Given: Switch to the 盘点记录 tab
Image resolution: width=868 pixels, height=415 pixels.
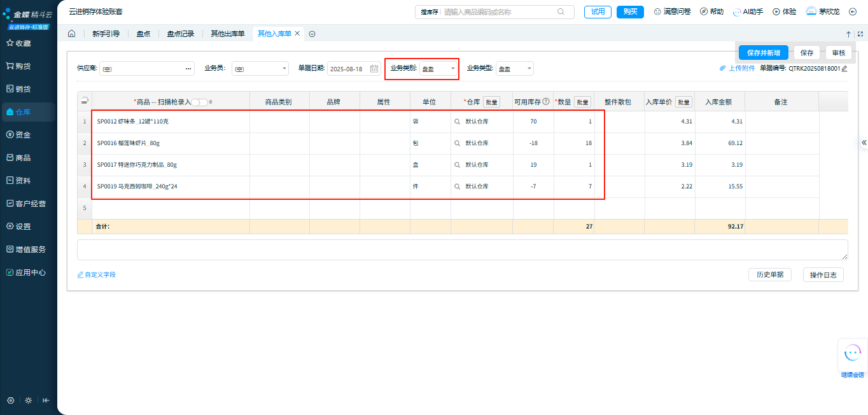Looking at the screenshot, I should point(180,34).
